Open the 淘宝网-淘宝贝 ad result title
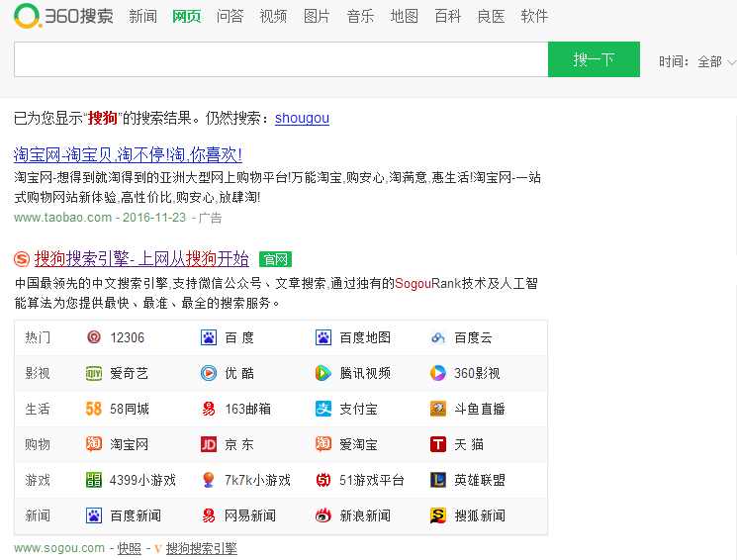The image size is (737, 560). tap(128, 154)
